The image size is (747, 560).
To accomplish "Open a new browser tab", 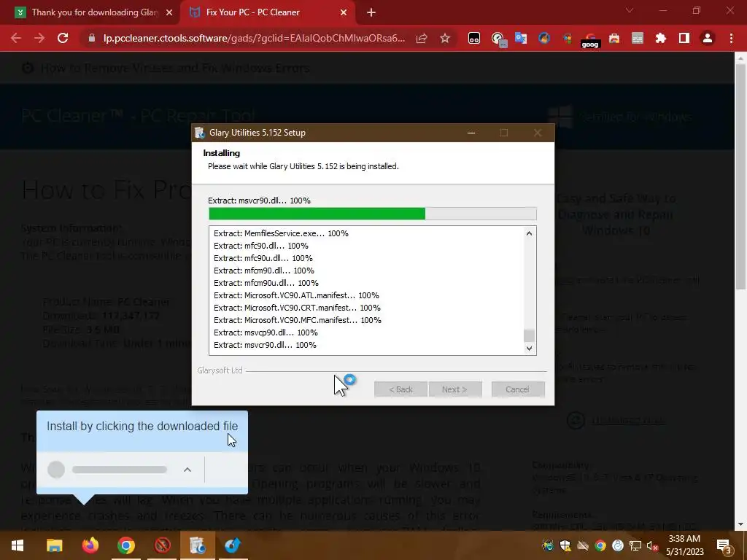I will (371, 13).
